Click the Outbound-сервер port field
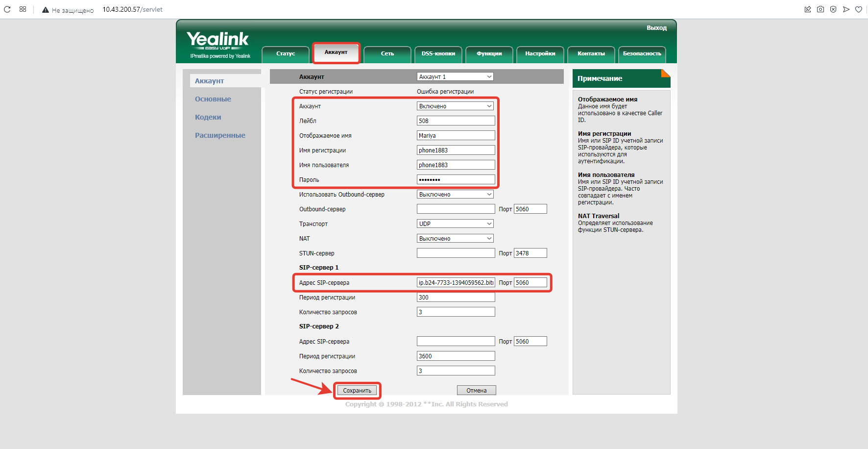This screenshot has width=868, height=449. (530, 209)
